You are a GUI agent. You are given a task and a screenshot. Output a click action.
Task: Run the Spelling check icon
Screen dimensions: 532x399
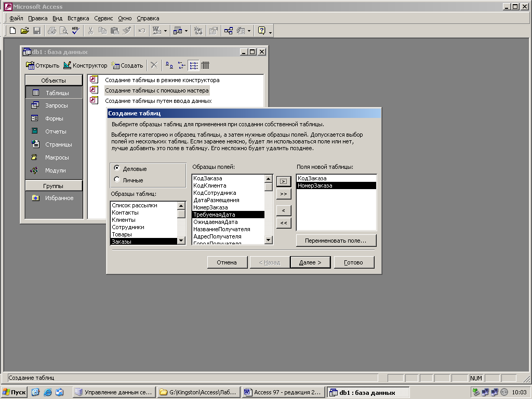click(x=76, y=31)
